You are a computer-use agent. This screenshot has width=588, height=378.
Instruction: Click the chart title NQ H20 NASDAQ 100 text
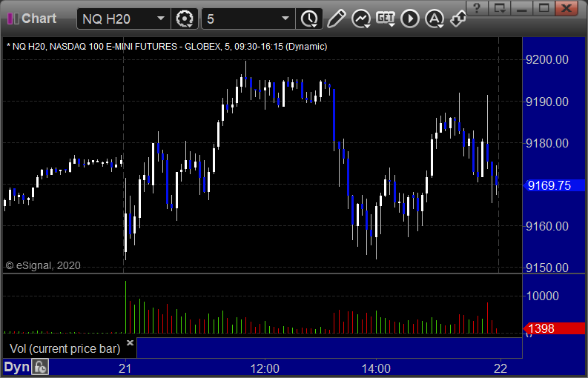click(x=167, y=47)
